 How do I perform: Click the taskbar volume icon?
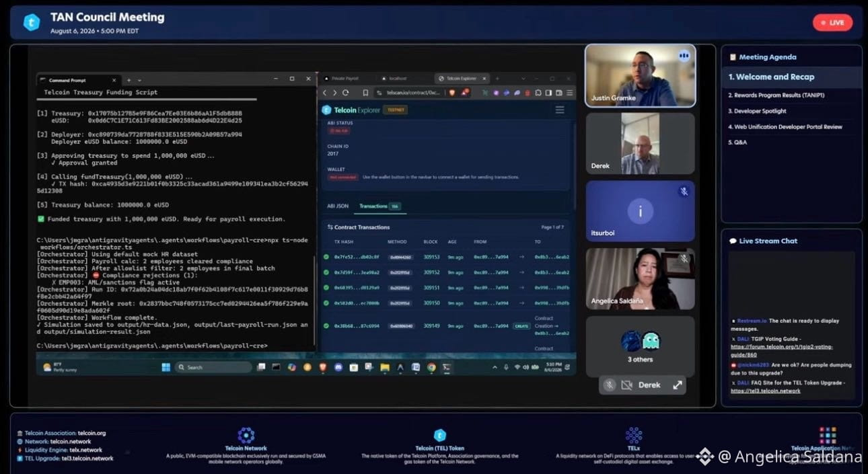(x=526, y=367)
